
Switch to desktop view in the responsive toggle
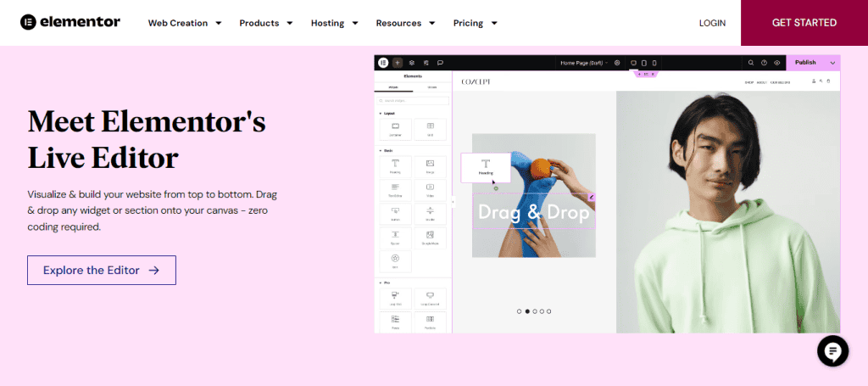pos(633,63)
